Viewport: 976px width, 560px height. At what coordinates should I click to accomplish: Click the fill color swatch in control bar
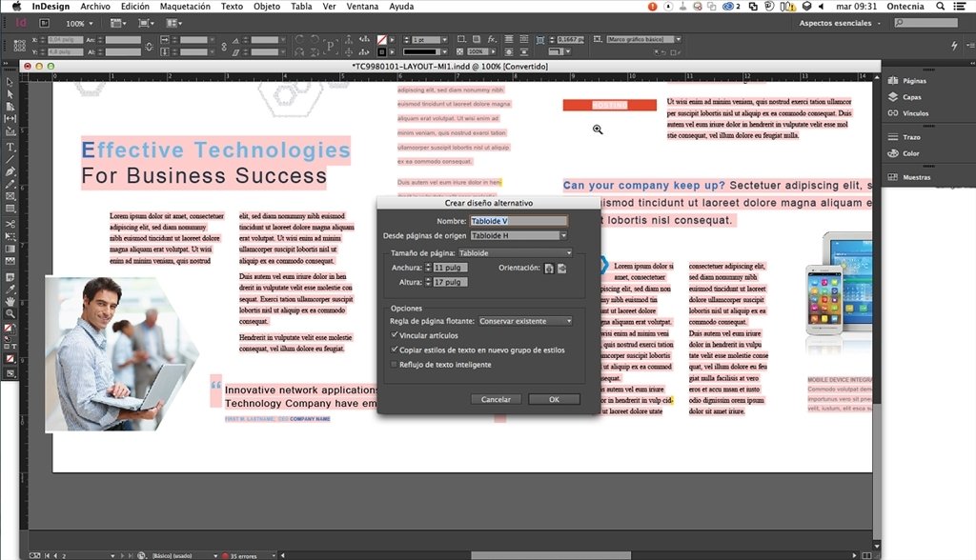(x=381, y=40)
